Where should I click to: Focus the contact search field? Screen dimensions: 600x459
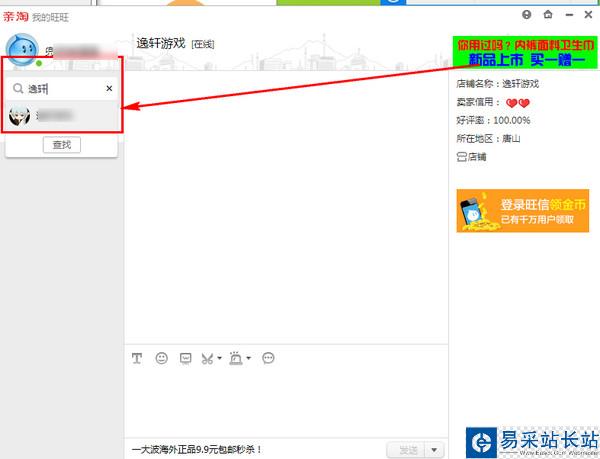pos(61,88)
